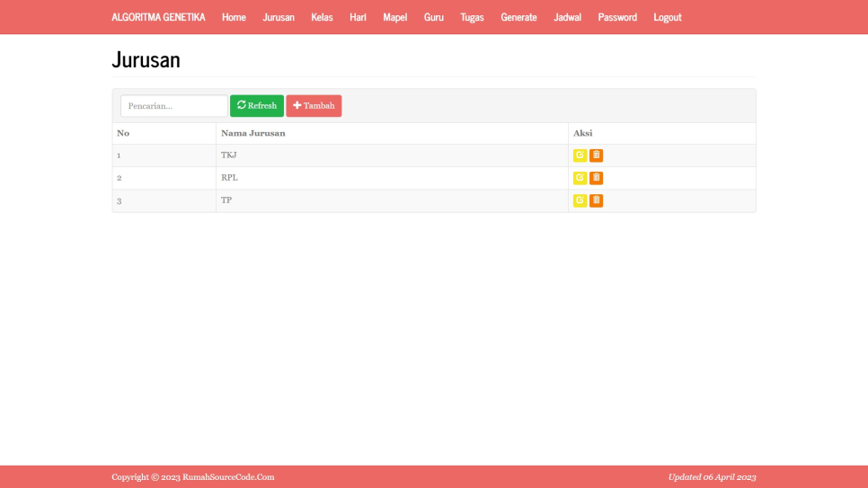Click the trash icon for RPL row

click(x=596, y=178)
